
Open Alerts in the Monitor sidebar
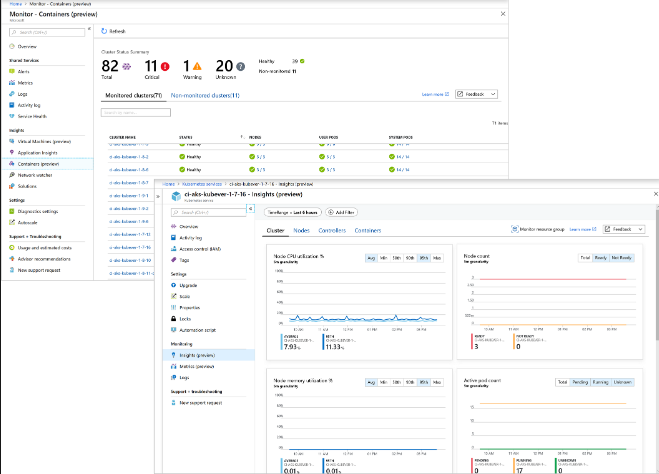24,71
